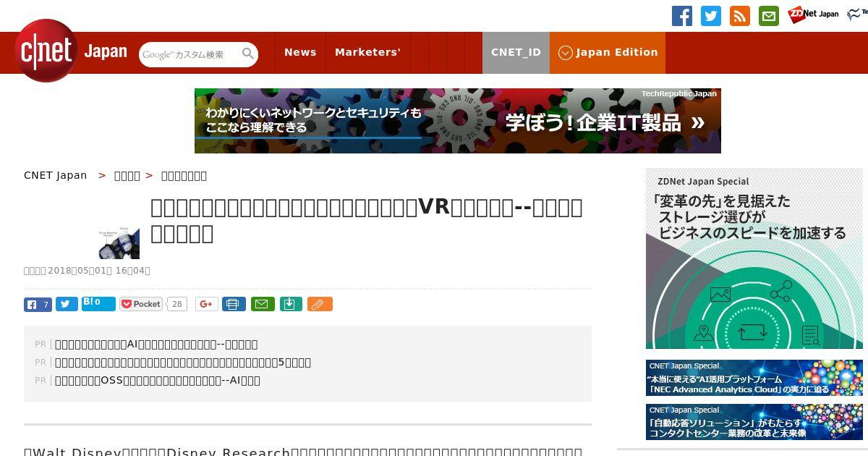868x456 pixels.
Task: Share article on Google+
Action: click(x=206, y=304)
